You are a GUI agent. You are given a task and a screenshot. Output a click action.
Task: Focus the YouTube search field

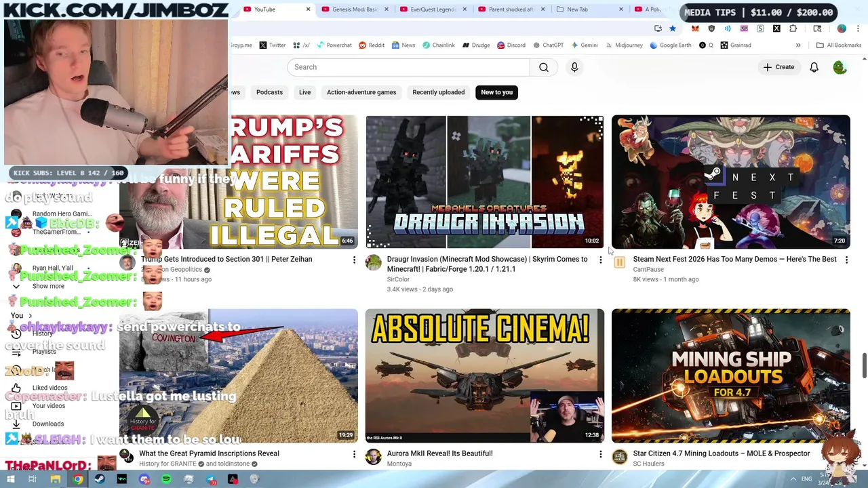[x=408, y=67]
